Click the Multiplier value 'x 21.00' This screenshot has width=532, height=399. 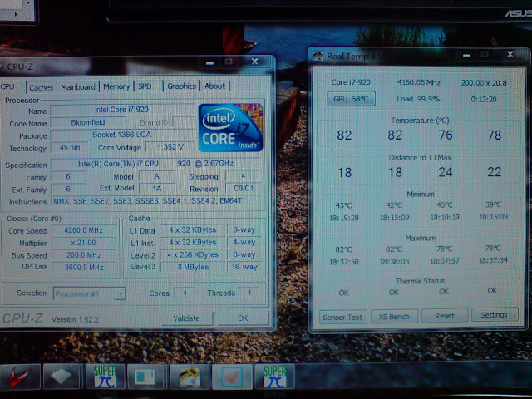coord(83,243)
